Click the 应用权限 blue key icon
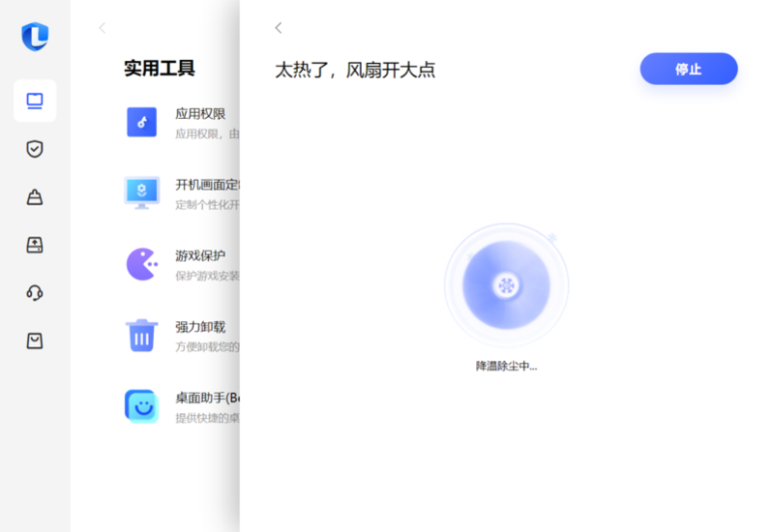The image size is (773, 532). tap(141, 122)
